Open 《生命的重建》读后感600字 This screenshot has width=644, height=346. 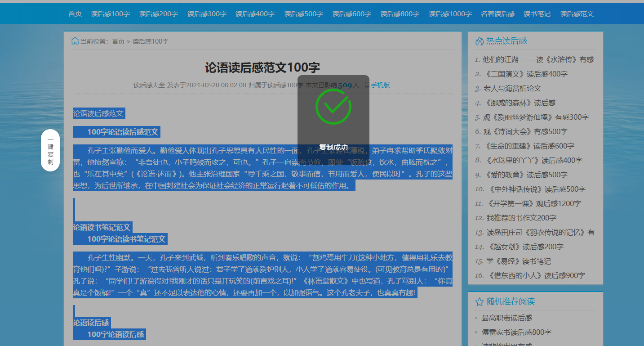[529, 146]
